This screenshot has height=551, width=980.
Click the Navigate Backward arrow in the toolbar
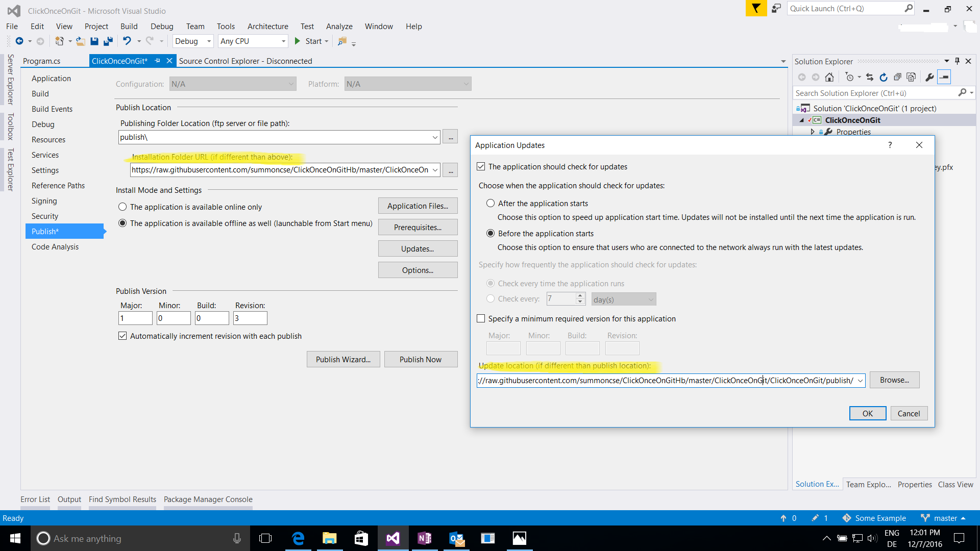19,41
